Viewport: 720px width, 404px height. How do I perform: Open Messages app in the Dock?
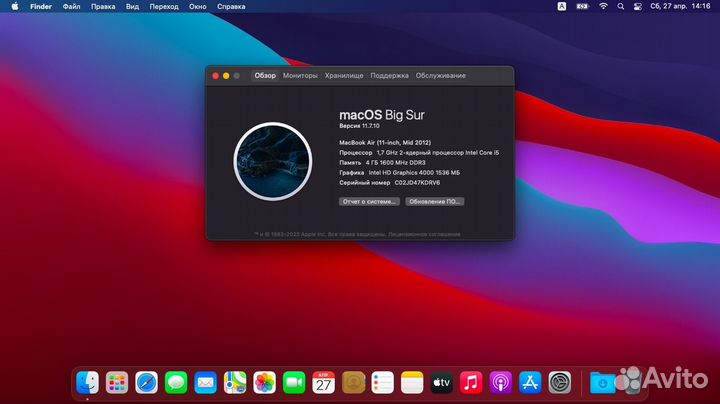click(176, 382)
